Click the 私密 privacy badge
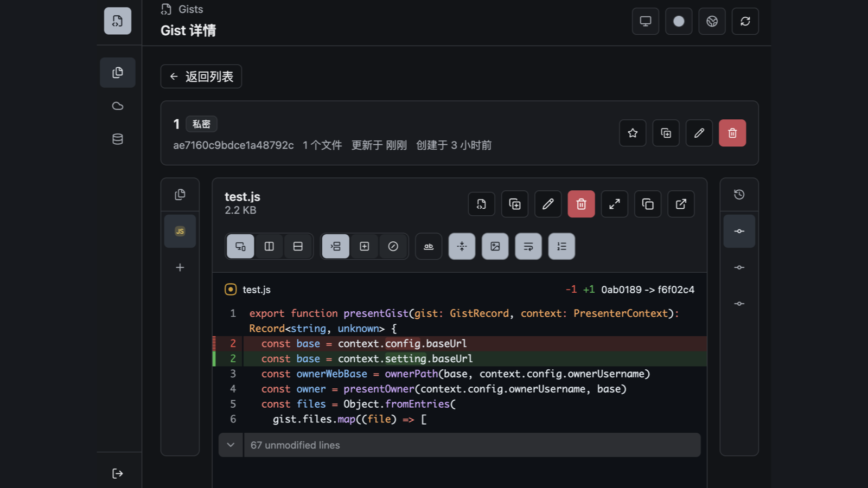Image resolution: width=868 pixels, height=488 pixels. click(202, 124)
